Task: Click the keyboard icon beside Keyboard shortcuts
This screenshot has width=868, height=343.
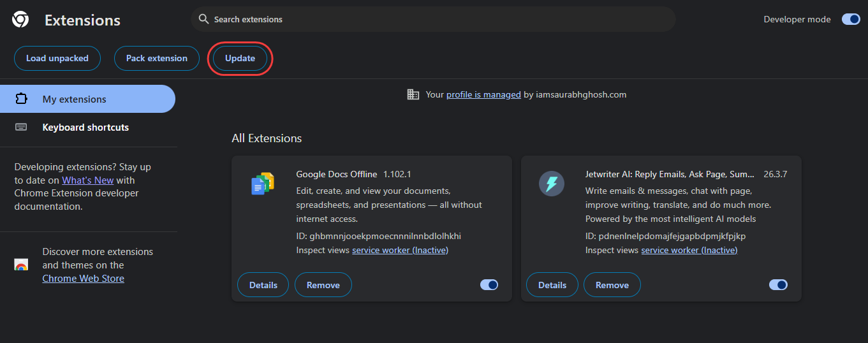Action: click(21, 127)
